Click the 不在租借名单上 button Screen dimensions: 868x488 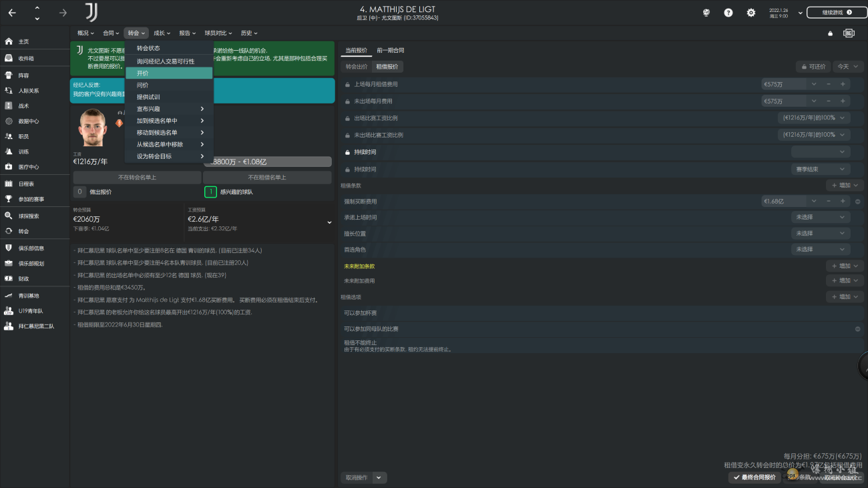pos(267,178)
